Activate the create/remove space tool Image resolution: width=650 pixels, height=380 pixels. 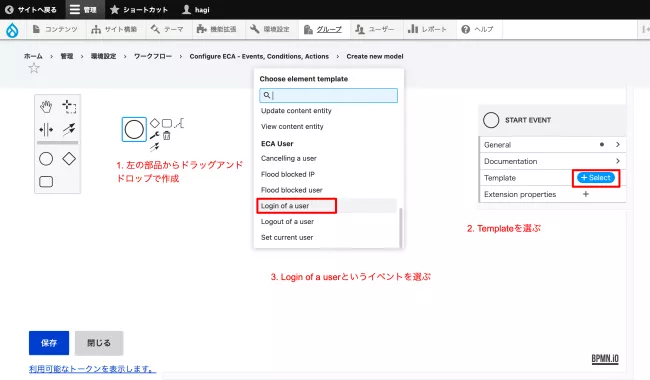click(x=46, y=130)
